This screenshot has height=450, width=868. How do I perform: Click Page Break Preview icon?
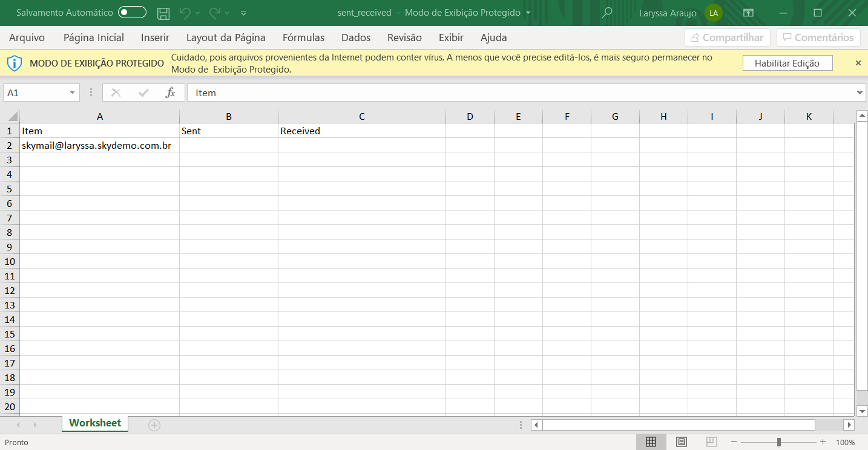(711, 442)
